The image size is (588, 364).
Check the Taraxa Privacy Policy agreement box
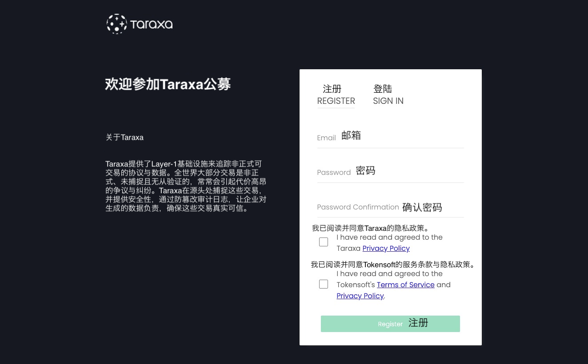pos(323,242)
